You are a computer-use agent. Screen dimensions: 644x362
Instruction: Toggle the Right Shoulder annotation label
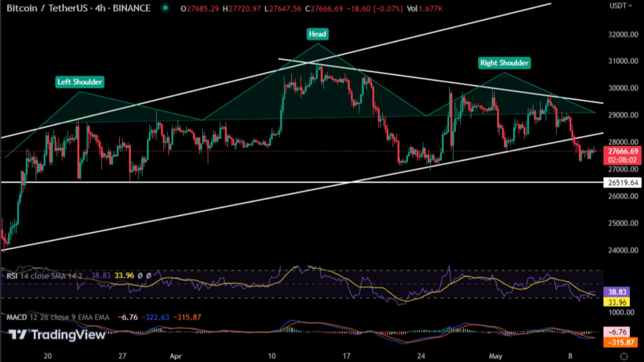click(x=504, y=63)
